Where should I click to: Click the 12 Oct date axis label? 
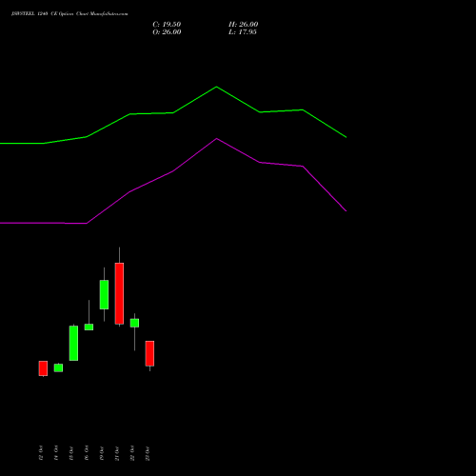[x=41, y=453]
